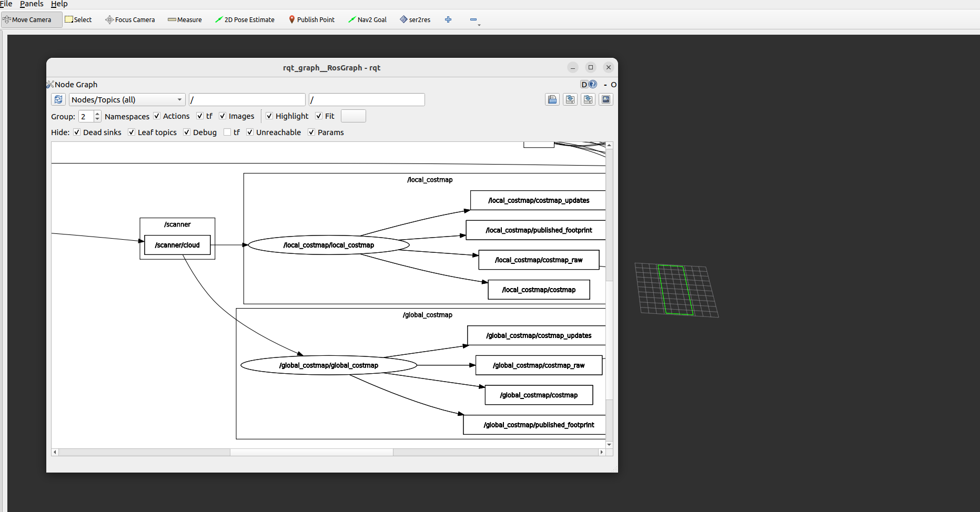
Task: Click the green footprint in the 3D grid
Action: point(675,290)
